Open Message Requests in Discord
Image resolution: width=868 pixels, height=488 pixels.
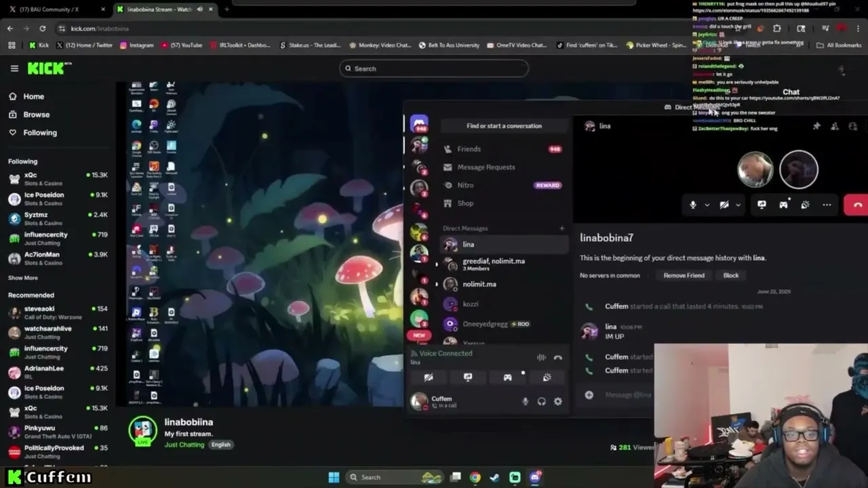tap(503, 167)
